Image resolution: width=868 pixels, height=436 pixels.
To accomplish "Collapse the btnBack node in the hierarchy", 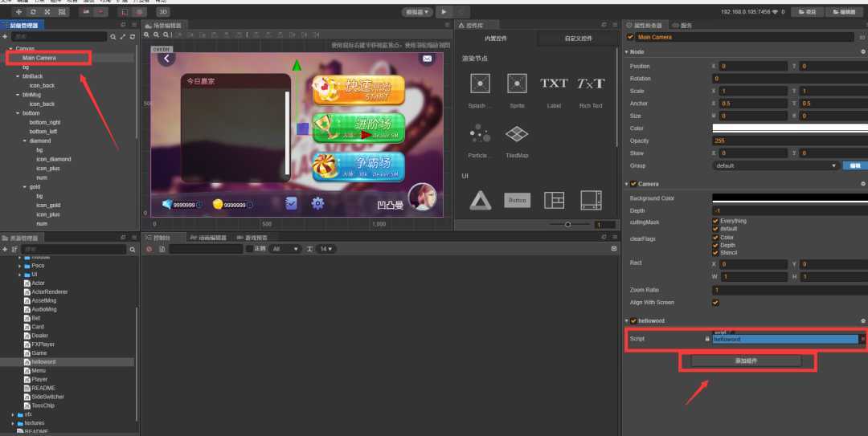I will (x=18, y=76).
